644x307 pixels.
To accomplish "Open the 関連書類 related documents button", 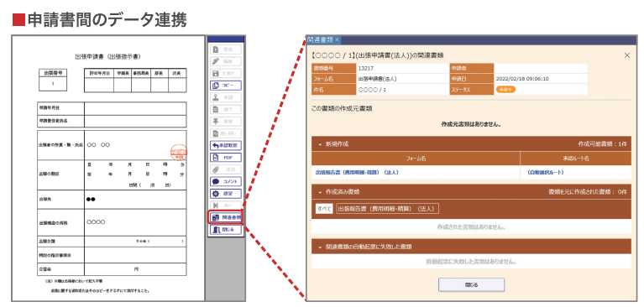I will click(226, 217).
